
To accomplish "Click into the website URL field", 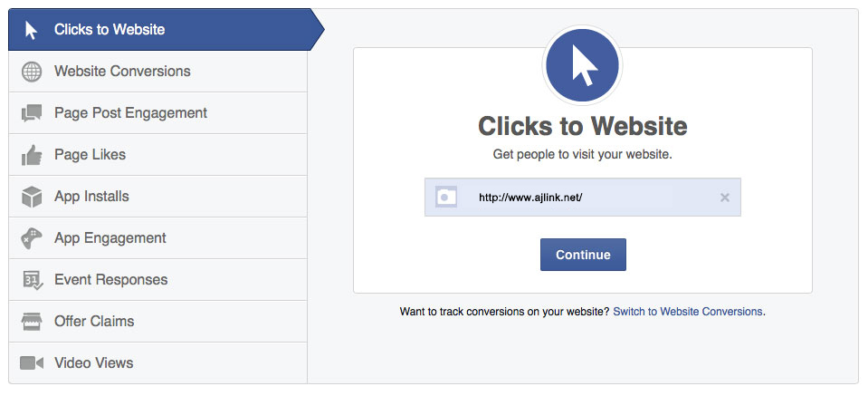I will 582,198.
